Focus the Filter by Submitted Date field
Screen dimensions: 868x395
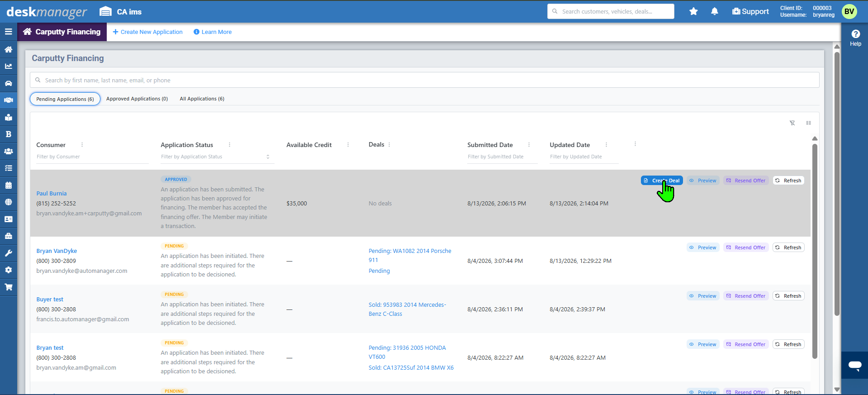click(x=502, y=157)
